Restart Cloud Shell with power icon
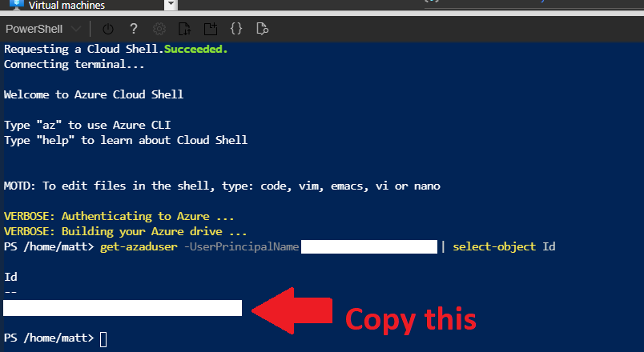 [x=108, y=29]
